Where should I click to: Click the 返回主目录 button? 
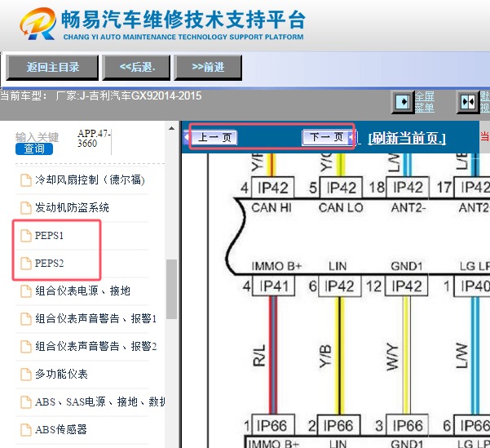point(52,67)
